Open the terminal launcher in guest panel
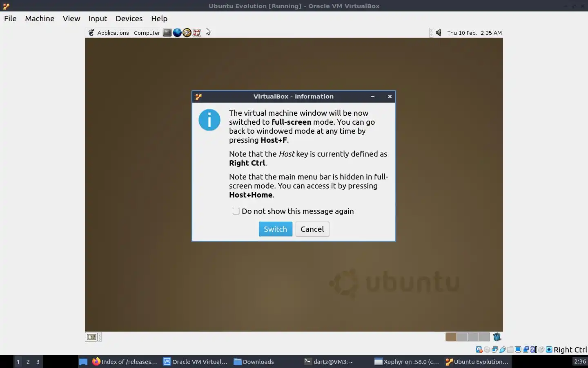 coord(167,33)
